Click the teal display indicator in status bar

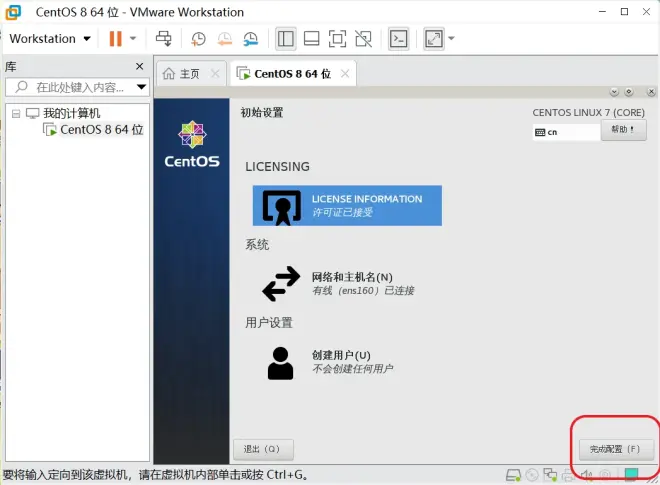pos(631,474)
